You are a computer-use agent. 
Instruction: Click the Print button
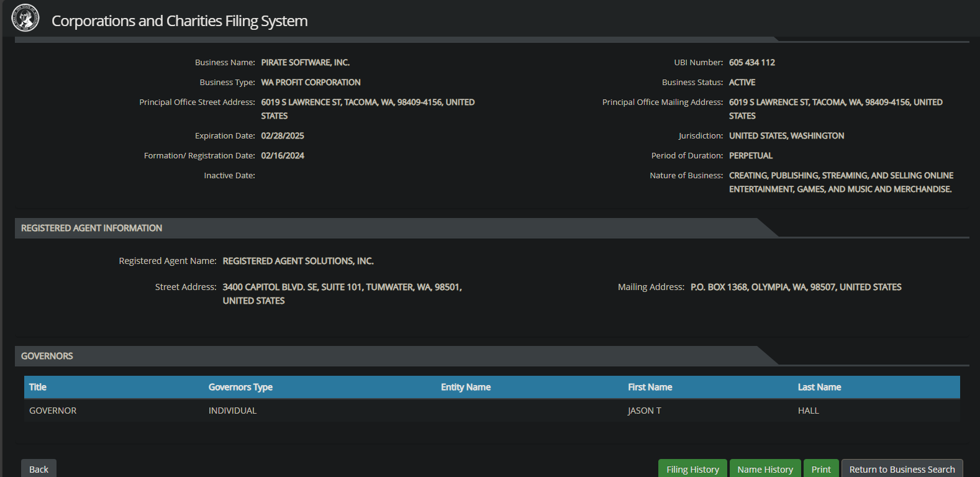pos(821,469)
